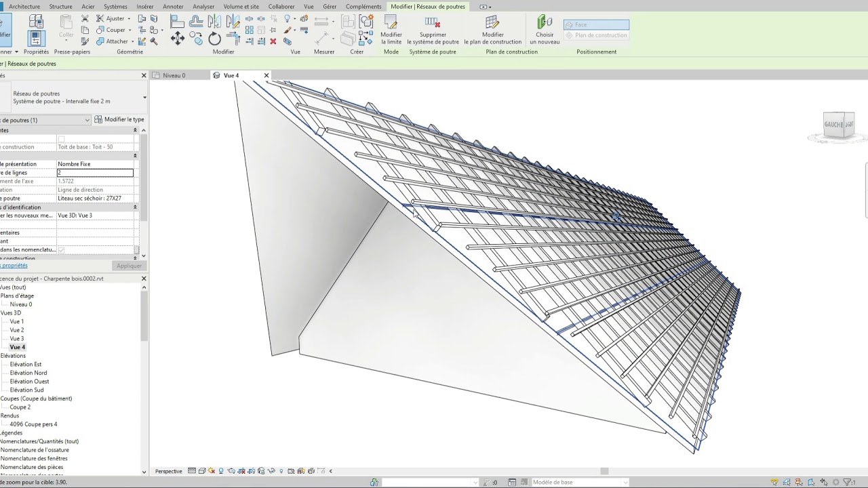This screenshot has height=488, width=868.
Task: Toggle Plan de construction positioning option
Action: [596, 35]
